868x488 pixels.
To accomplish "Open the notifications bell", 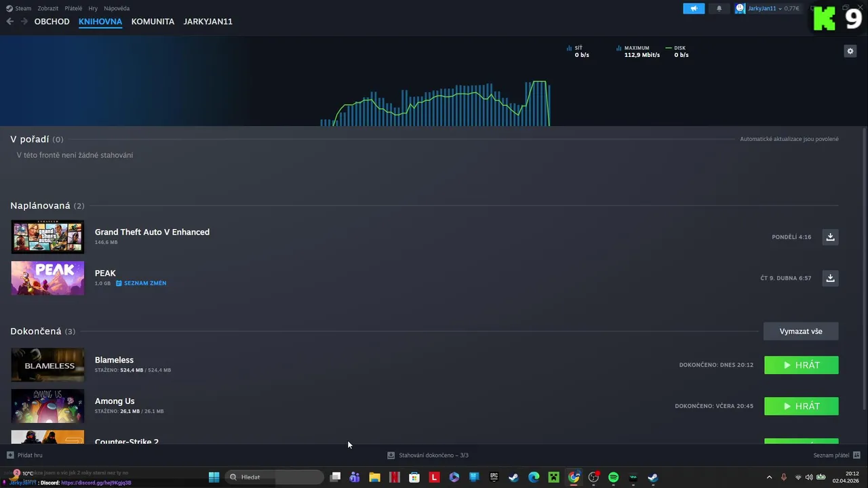I will point(719,9).
